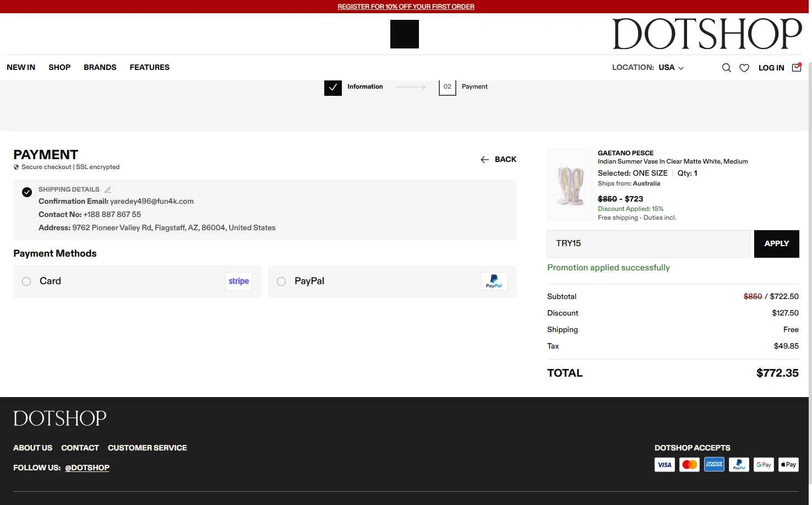Click Register for 10% off banner link

pyautogui.click(x=406, y=7)
